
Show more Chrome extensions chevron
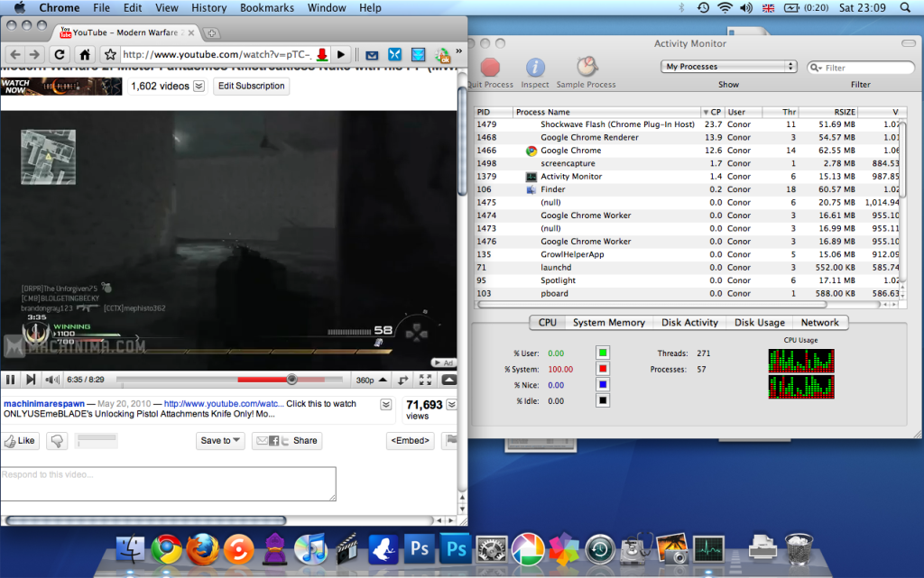tap(459, 51)
